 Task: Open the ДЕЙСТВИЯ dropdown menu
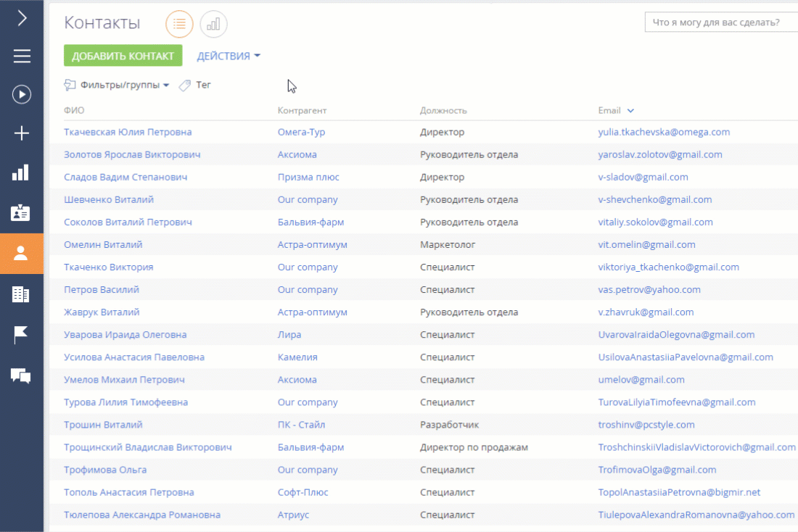pos(229,56)
